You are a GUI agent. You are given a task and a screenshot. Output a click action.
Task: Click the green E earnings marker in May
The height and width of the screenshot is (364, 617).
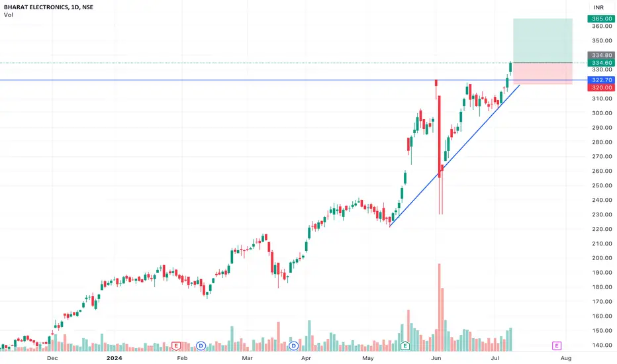click(x=405, y=346)
